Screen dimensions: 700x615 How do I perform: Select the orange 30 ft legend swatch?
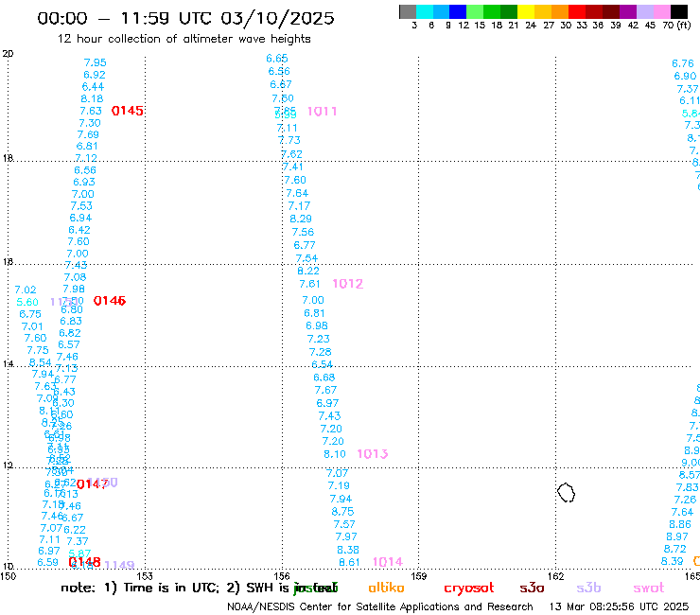click(x=560, y=11)
